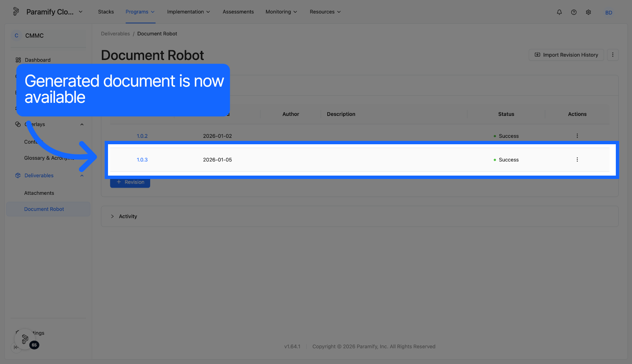Collapse the Overlays section chevron
The image size is (632, 364).
click(82, 124)
